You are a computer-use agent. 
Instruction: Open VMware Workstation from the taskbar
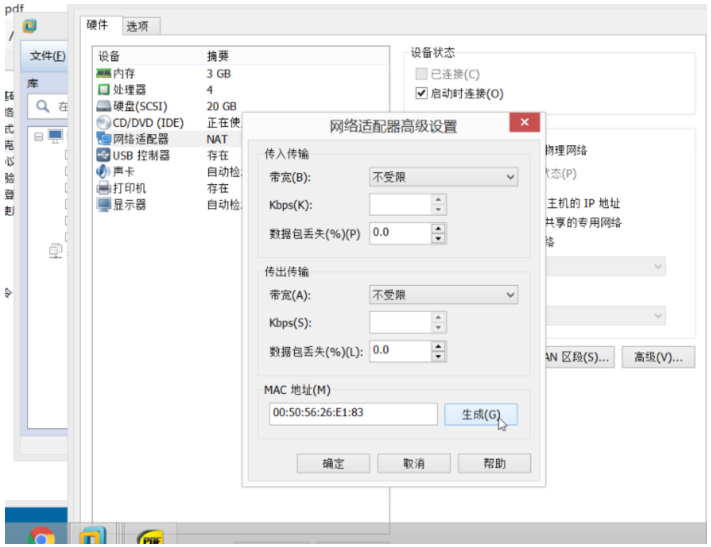93,536
